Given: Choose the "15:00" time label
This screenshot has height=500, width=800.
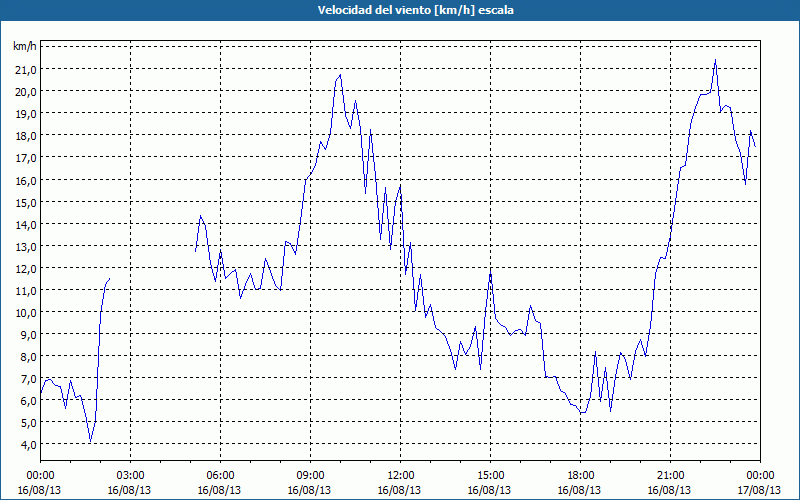Looking at the screenshot, I should tap(490, 476).
